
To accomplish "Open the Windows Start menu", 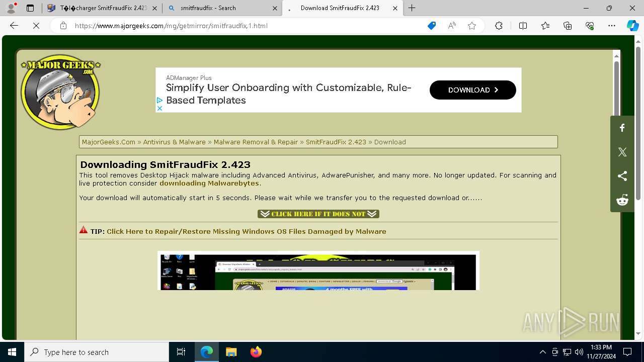I will [12, 352].
